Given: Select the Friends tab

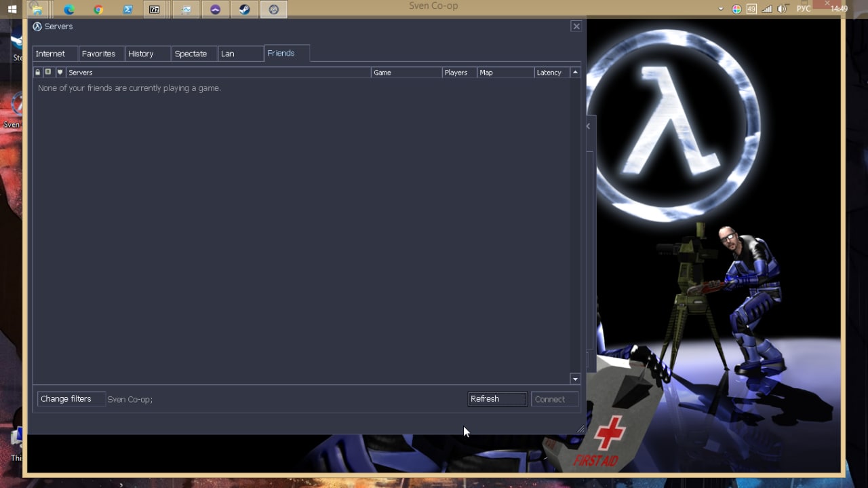Looking at the screenshot, I should tap(287, 53).
